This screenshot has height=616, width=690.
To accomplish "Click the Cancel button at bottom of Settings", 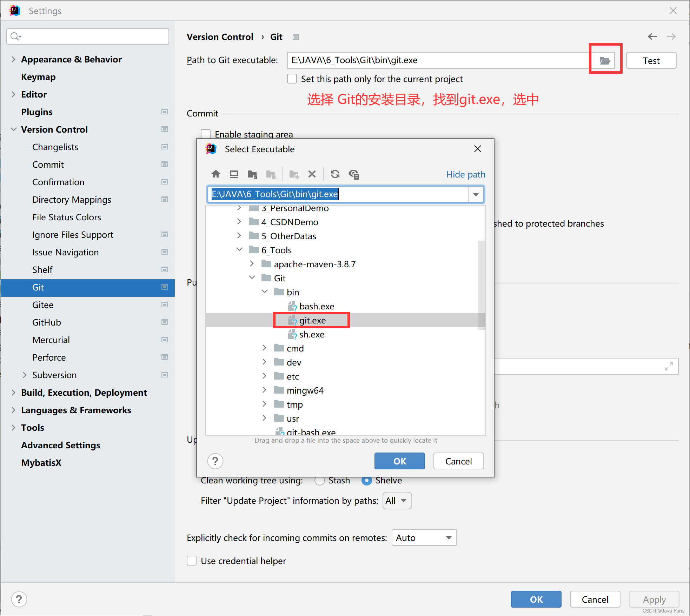I will click(595, 599).
